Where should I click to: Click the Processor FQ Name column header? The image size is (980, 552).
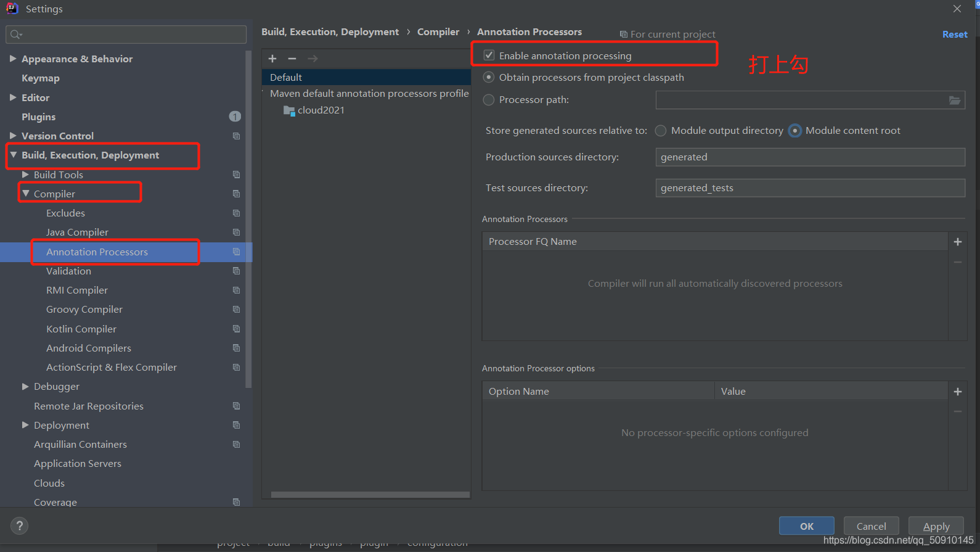[715, 242]
